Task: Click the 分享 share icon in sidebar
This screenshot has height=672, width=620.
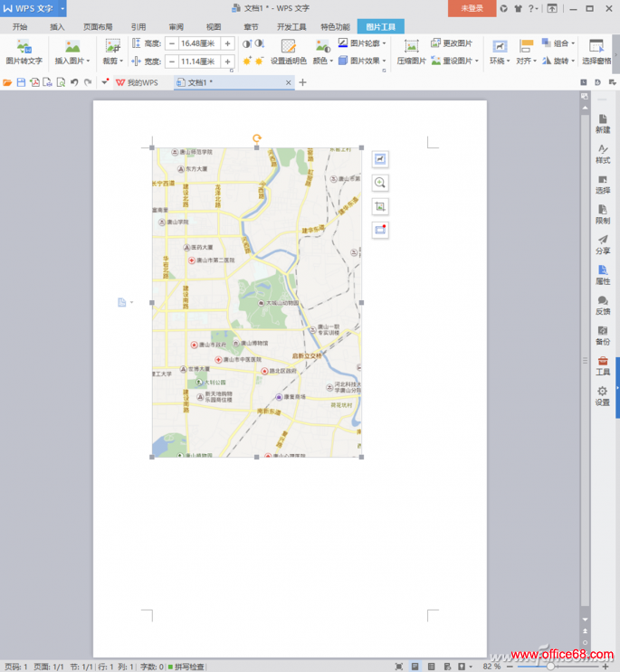Action: click(x=603, y=244)
